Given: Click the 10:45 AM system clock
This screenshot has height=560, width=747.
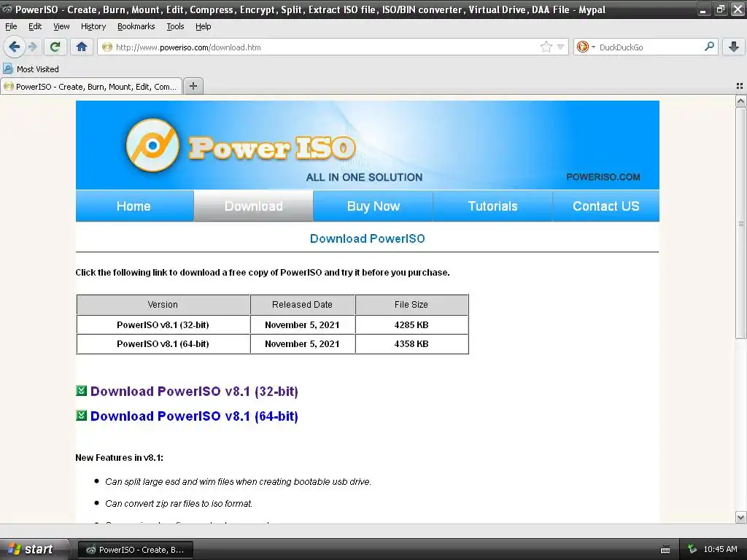Looking at the screenshot, I should point(720,549).
